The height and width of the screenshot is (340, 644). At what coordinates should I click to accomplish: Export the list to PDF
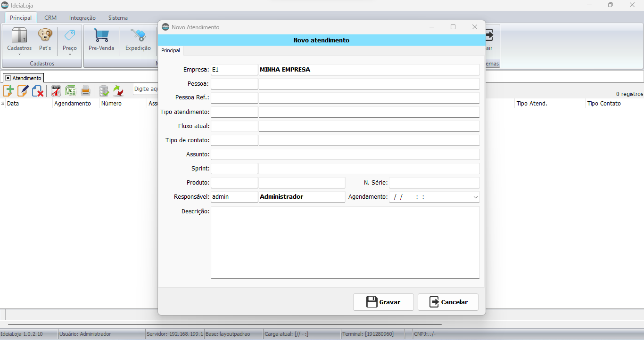point(56,91)
